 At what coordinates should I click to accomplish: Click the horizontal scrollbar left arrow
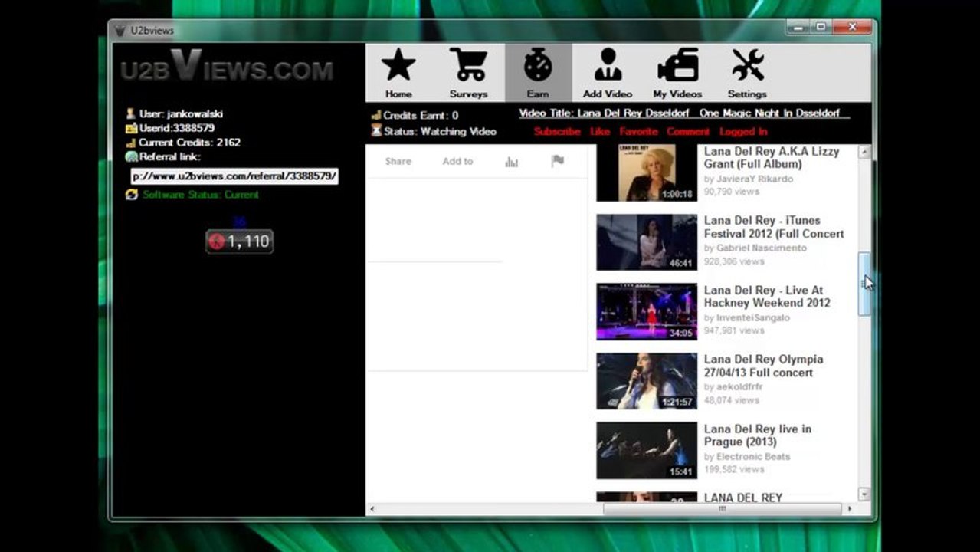pyautogui.click(x=372, y=508)
